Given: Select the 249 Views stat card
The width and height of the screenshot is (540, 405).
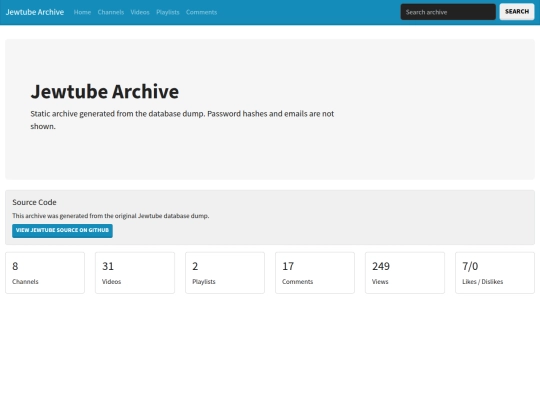Looking at the screenshot, I should (x=405, y=273).
